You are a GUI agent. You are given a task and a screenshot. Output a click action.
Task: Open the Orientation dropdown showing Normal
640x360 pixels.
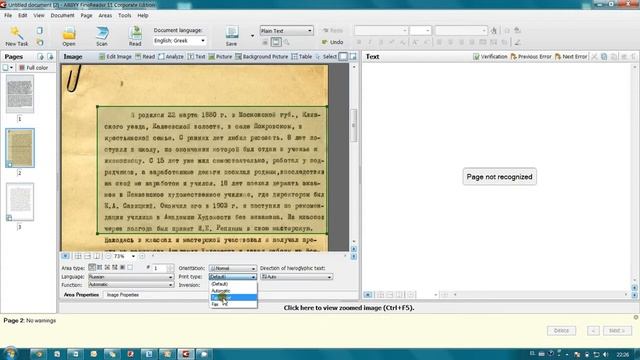[x=233, y=268]
